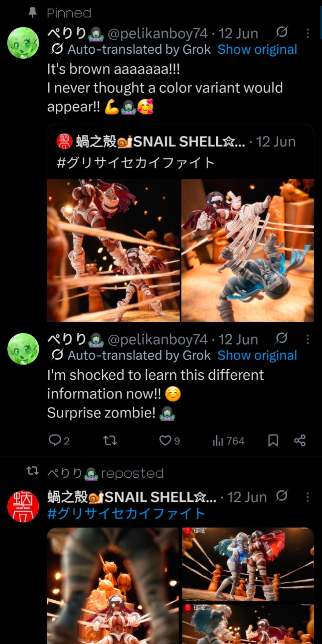
Task: Open quoted photo with blue-haired figure
Action: [248, 250]
